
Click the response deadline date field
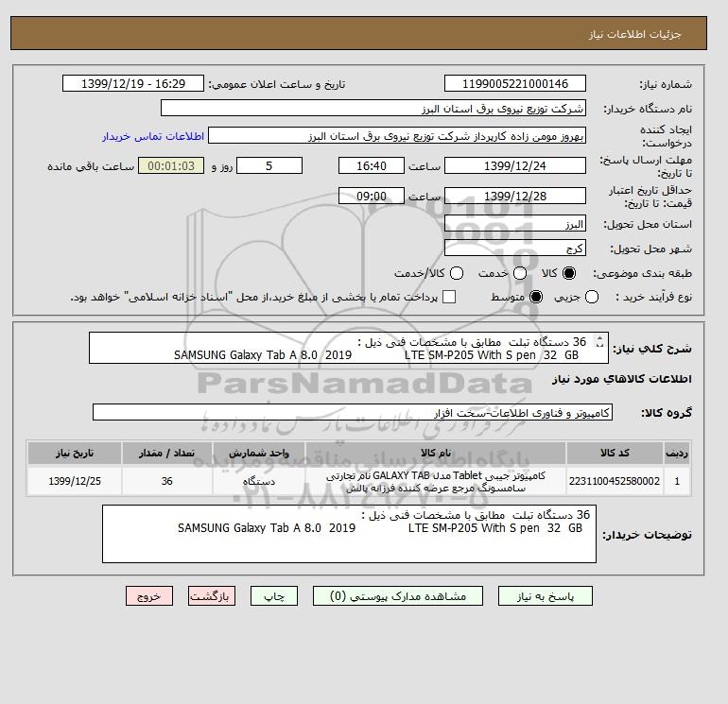pyautogui.click(x=515, y=165)
